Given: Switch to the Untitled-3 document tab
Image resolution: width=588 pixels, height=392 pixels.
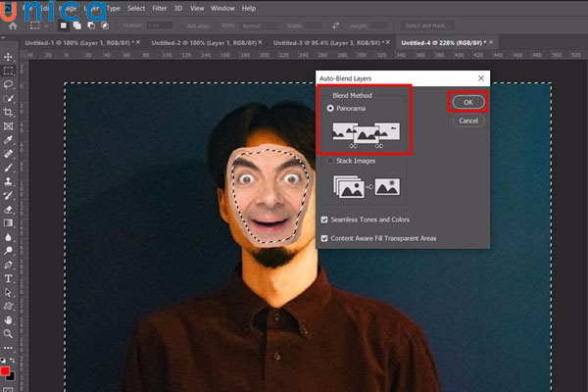Looking at the screenshot, I should tap(327, 44).
